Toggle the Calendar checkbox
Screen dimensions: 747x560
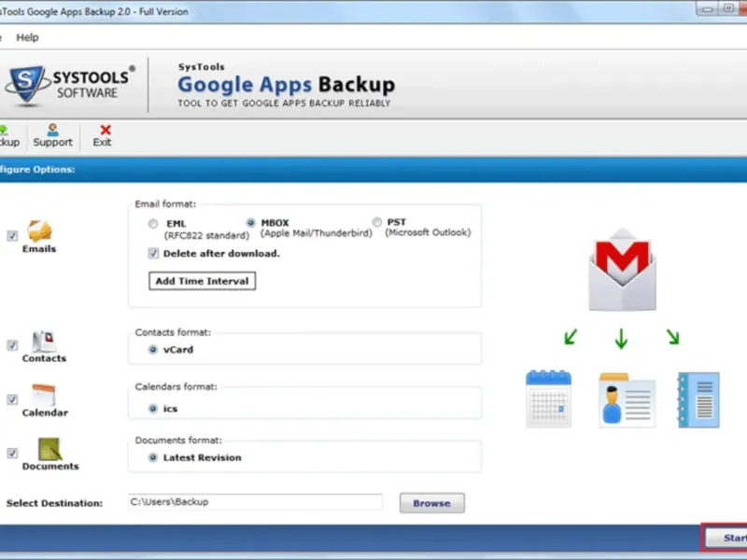(12, 399)
